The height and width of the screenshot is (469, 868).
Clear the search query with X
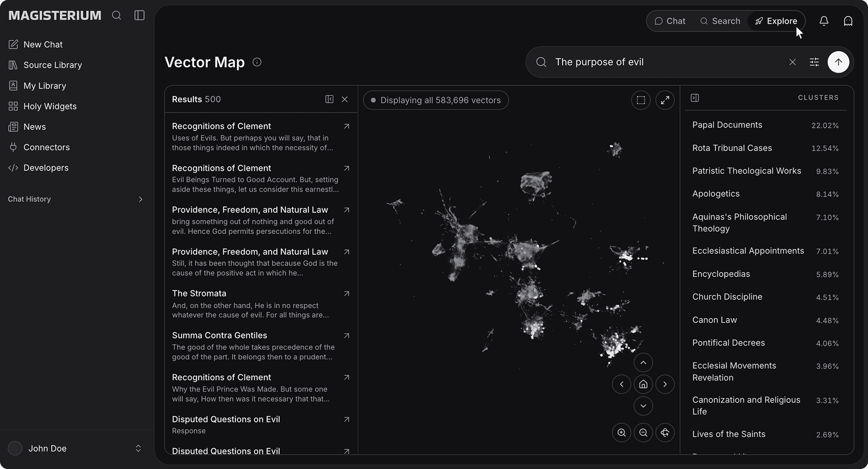click(793, 62)
